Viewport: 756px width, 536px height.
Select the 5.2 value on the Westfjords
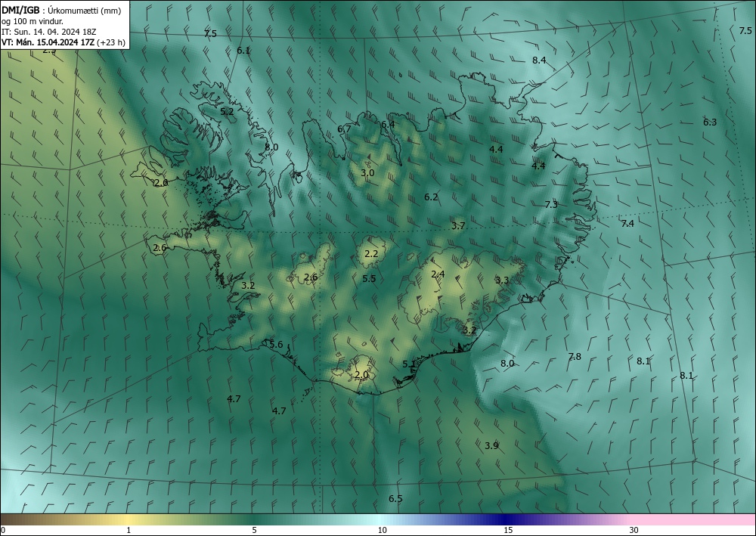(227, 111)
